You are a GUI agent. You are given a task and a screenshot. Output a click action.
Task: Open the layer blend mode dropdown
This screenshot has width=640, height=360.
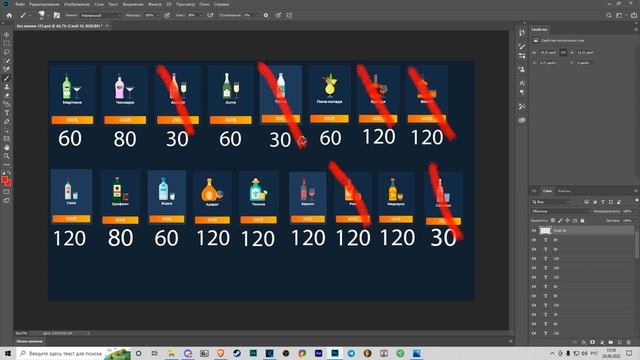tap(560, 211)
